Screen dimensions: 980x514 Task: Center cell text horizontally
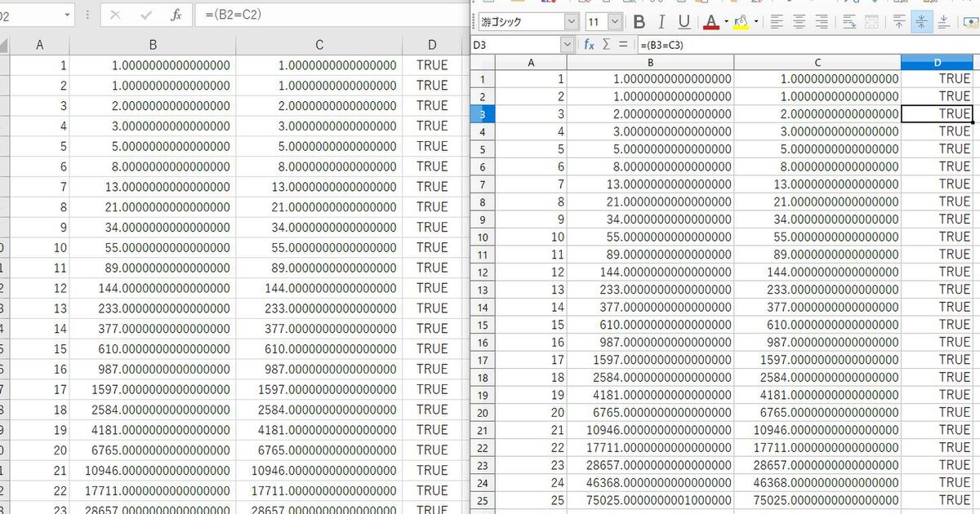pos(800,22)
